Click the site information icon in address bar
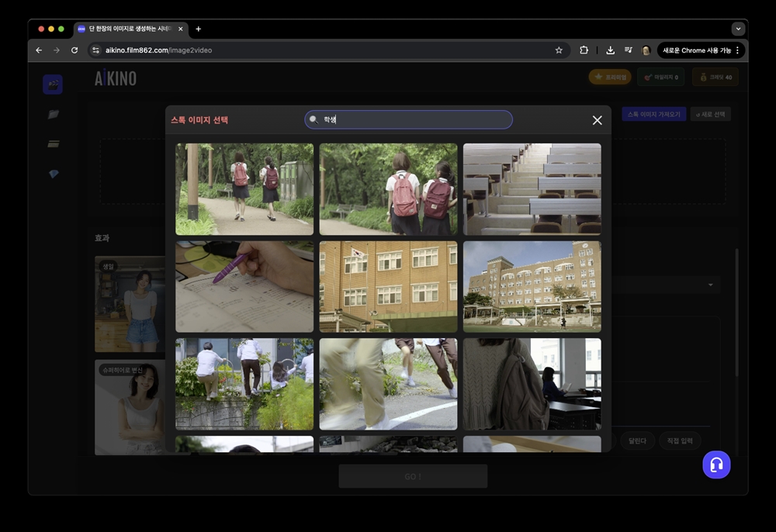Viewport: 776px width, 532px height. coord(95,50)
